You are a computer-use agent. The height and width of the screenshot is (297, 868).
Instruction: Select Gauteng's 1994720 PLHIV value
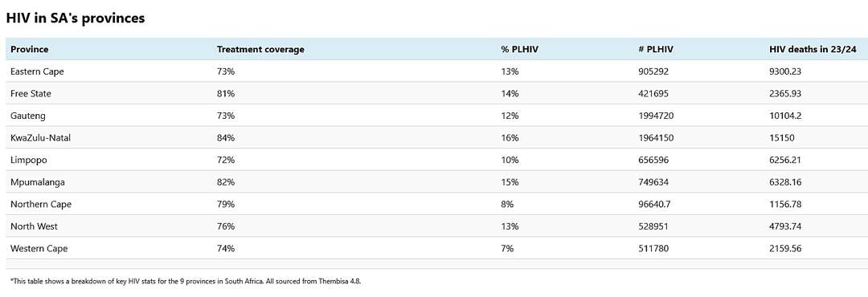coord(656,116)
